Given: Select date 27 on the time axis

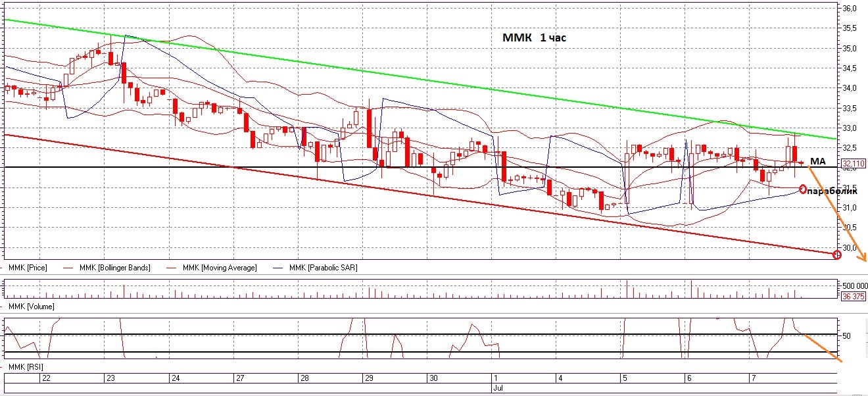Looking at the screenshot, I should point(241,378).
